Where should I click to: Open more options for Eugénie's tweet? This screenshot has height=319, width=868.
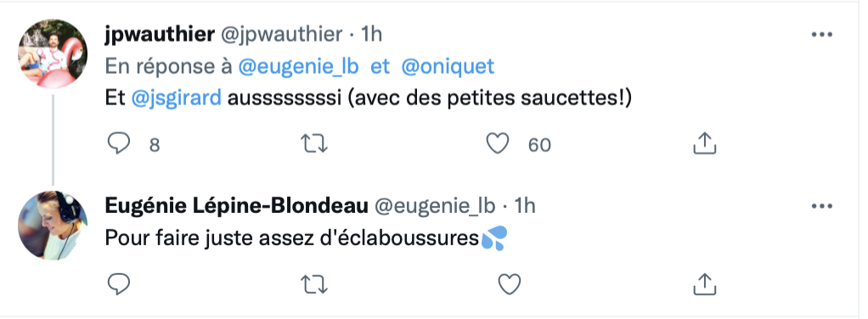821,206
